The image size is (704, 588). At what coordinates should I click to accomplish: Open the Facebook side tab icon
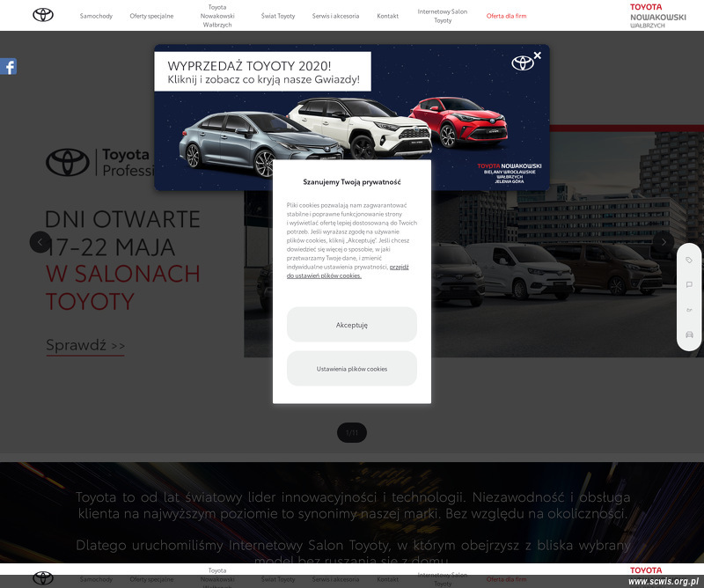pyautogui.click(x=8, y=67)
